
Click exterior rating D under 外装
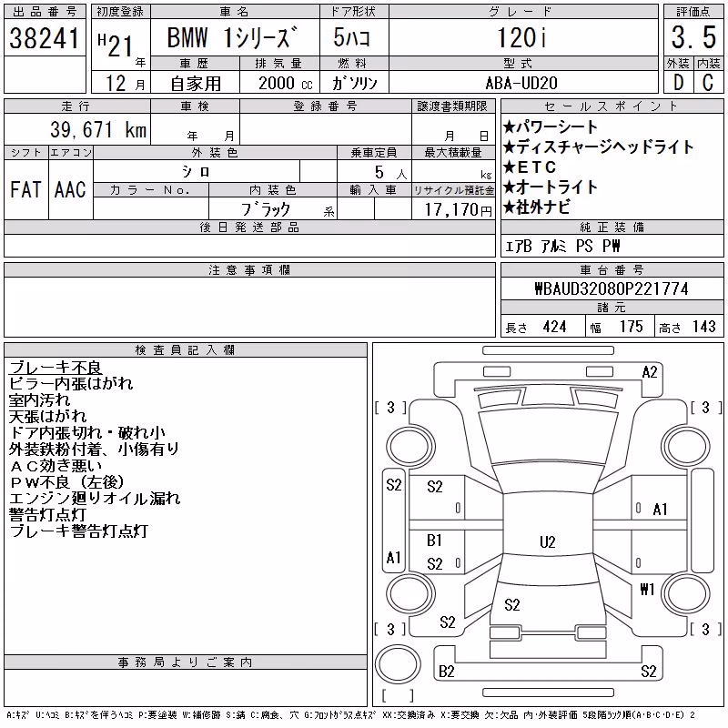(x=678, y=83)
